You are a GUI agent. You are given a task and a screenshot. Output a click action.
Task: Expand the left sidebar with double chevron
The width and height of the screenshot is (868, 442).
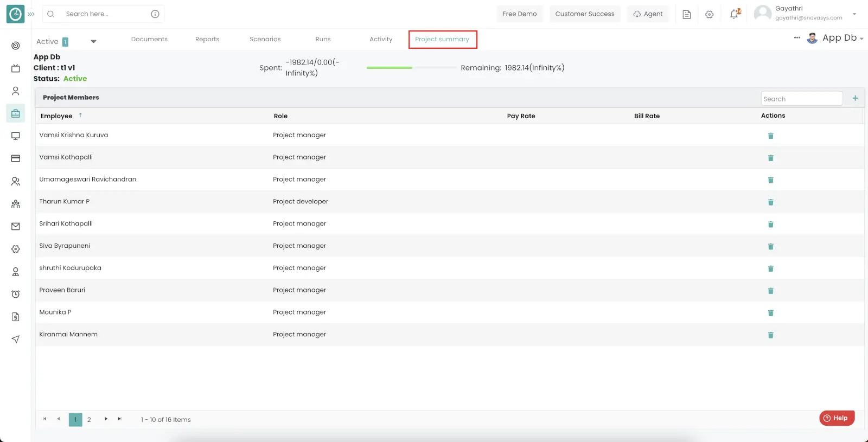(x=31, y=14)
